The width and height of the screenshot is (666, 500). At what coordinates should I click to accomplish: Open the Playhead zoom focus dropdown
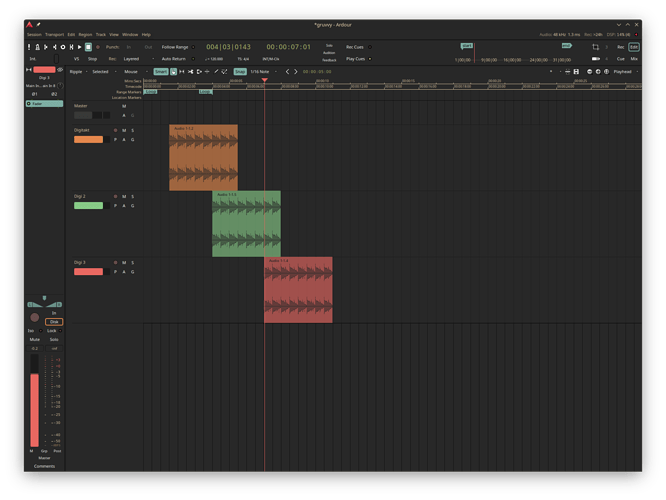625,72
